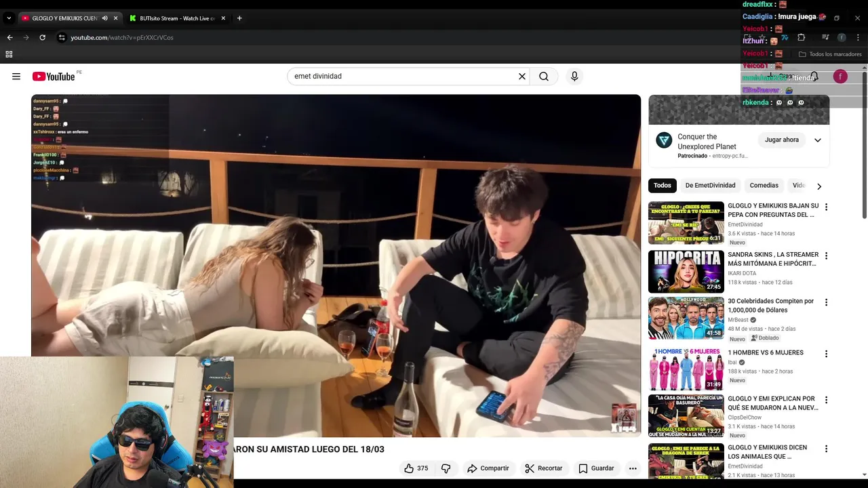Open options menu for GLOGLO Y EMIKUKIS BAJAN video
The image size is (868, 488).
(x=826, y=207)
